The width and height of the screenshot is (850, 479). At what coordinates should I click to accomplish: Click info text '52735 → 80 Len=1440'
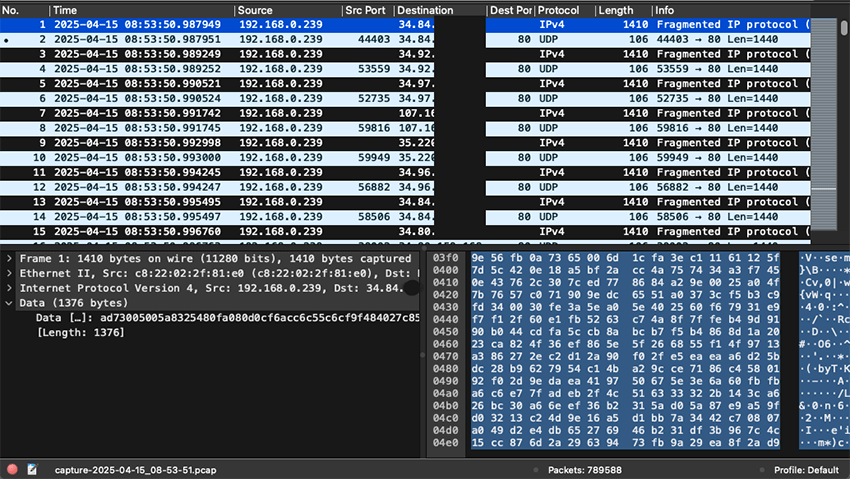pyautogui.click(x=717, y=99)
